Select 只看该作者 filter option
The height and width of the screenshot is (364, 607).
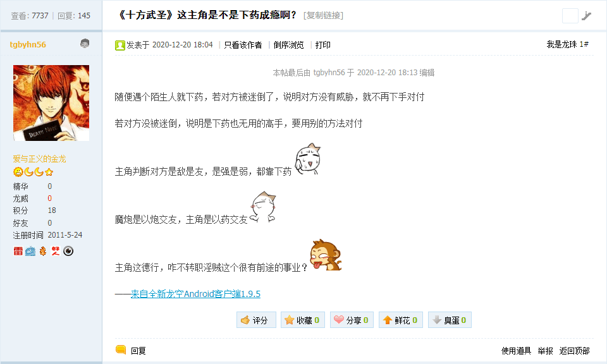click(x=243, y=45)
